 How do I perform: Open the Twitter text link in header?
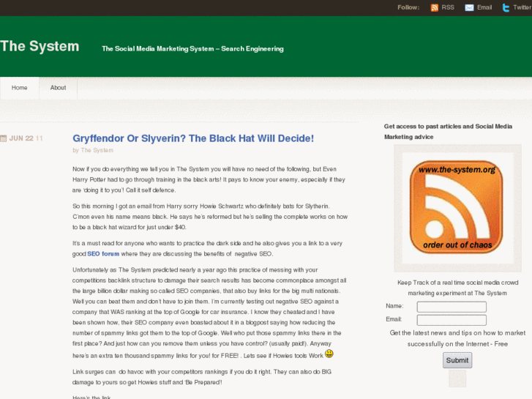click(x=522, y=7)
